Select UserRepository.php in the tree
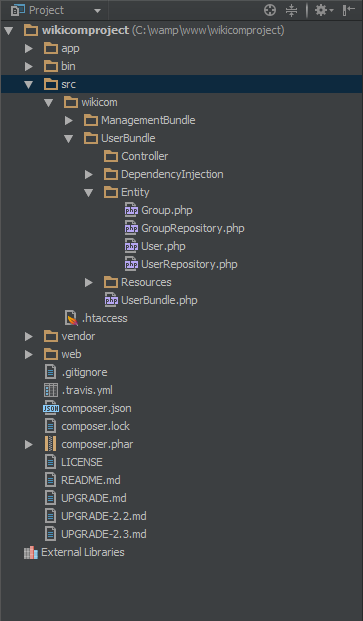This screenshot has height=621, width=363. coord(181,265)
